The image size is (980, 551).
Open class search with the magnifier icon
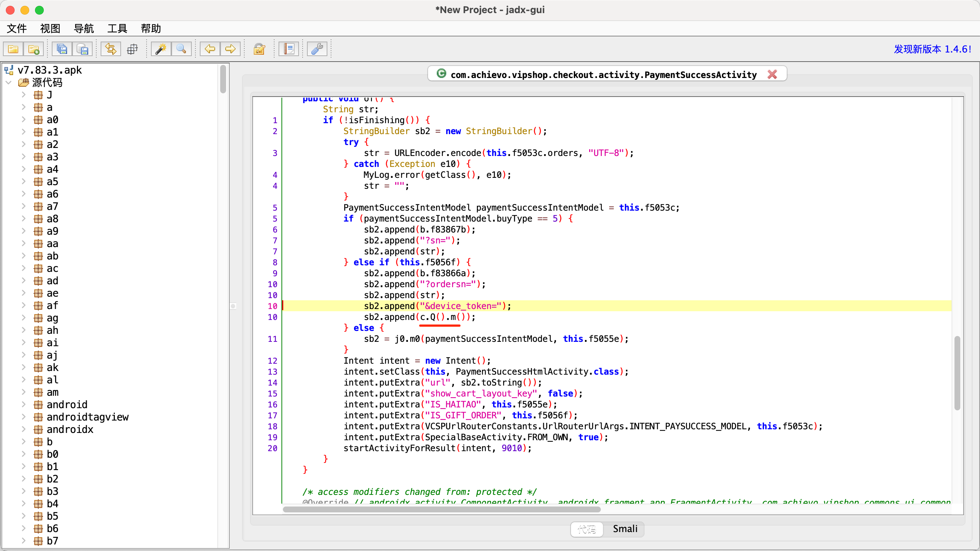point(181,49)
